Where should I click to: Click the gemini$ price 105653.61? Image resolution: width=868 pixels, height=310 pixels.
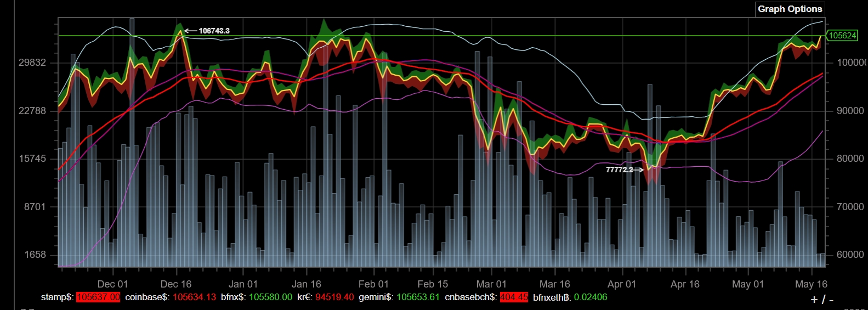tap(418, 297)
